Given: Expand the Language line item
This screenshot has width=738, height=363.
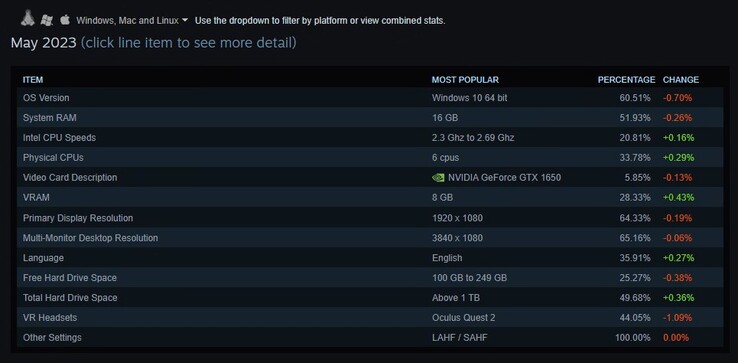Looking at the screenshot, I should [x=370, y=258].
